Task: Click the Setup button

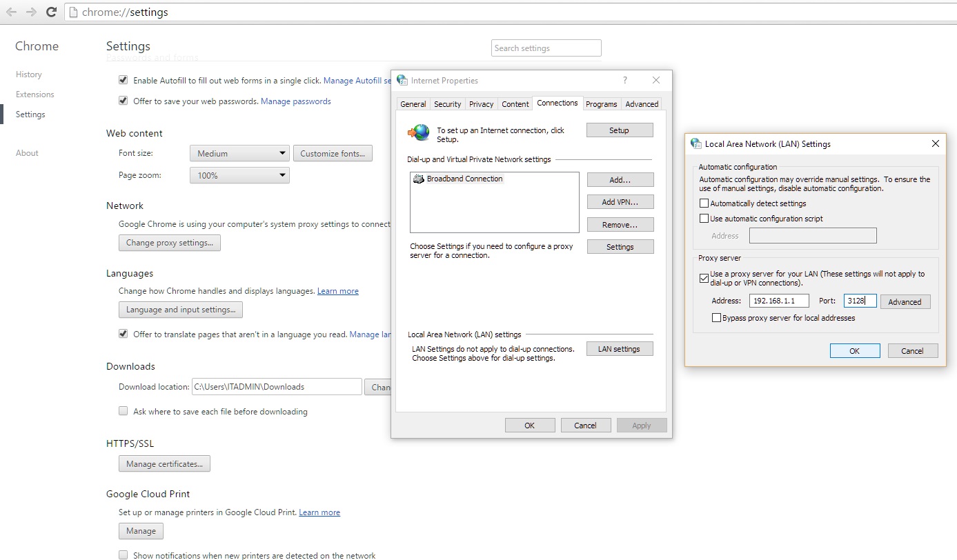Action: click(619, 130)
